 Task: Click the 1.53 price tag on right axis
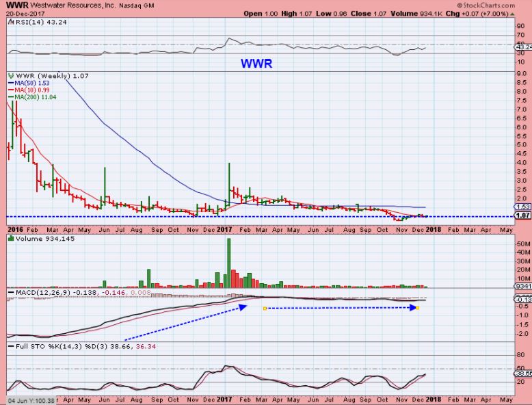pyautogui.click(x=523, y=207)
